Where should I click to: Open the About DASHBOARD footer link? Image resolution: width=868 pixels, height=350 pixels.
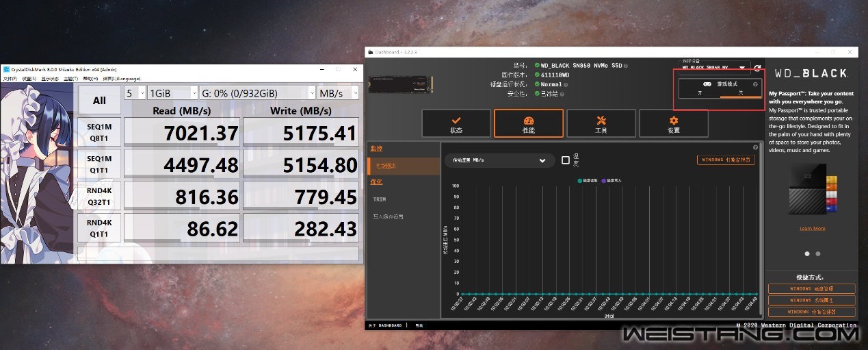pyautogui.click(x=385, y=325)
